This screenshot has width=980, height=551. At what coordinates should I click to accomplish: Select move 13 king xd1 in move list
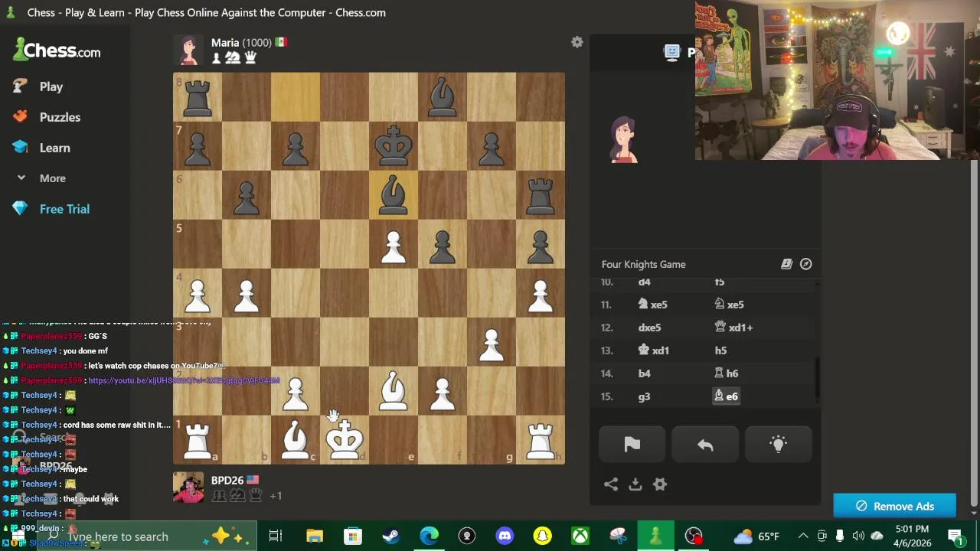click(x=654, y=350)
